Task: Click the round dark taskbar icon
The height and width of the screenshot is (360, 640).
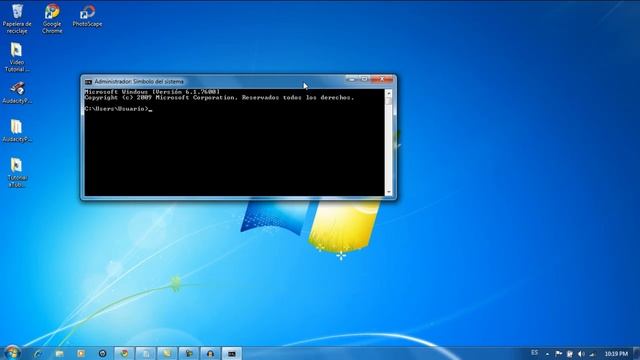Action: coord(102,353)
